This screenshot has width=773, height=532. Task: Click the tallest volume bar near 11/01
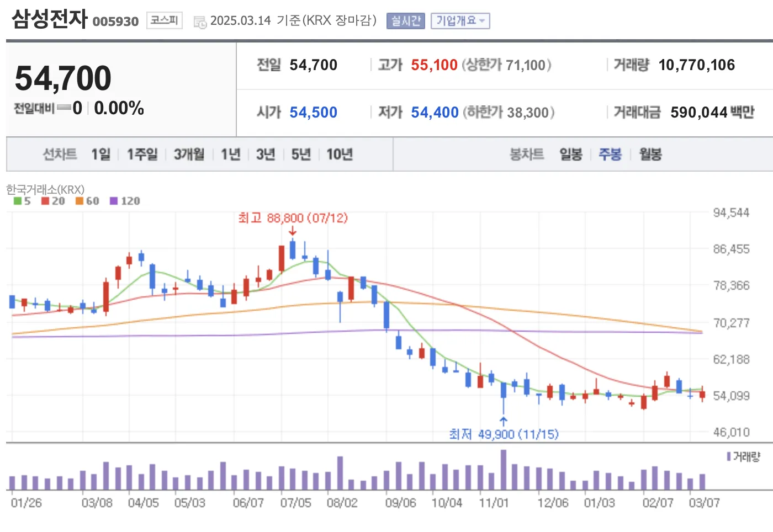504,470
